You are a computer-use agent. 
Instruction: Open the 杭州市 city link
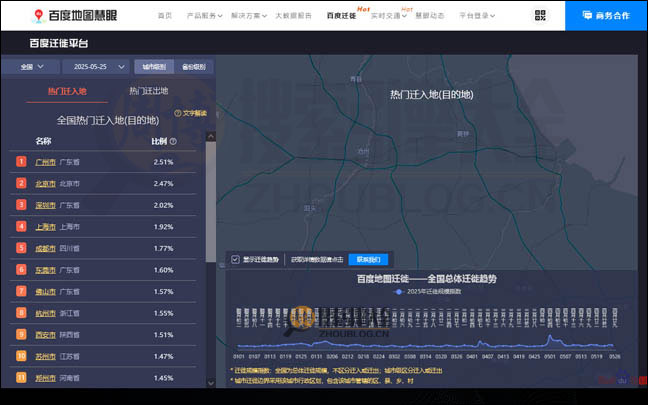pyautogui.click(x=45, y=313)
